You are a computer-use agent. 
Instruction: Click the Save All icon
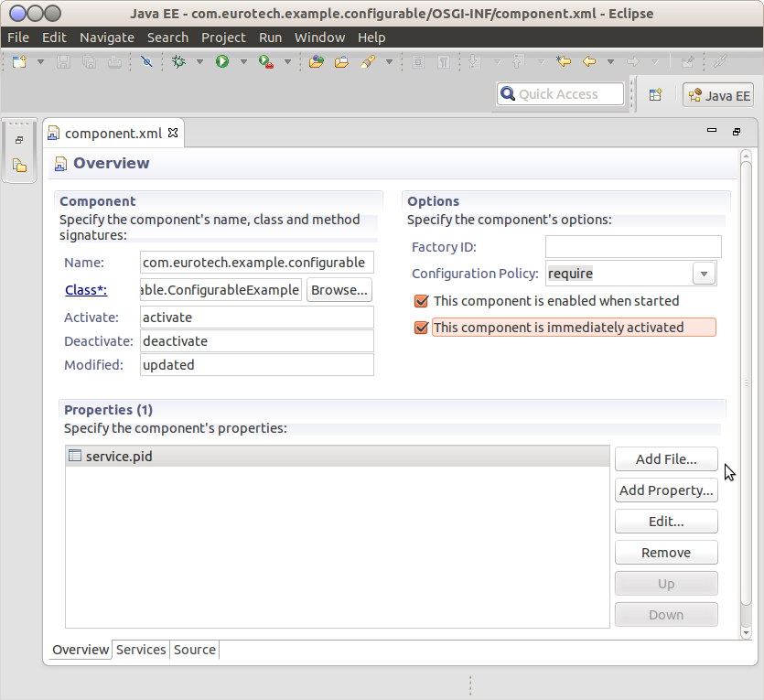[x=89, y=62]
